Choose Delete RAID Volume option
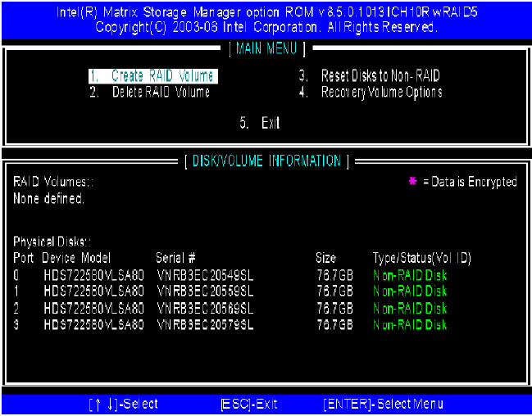The height and width of the screenshot is (416, 532). tap(150, 93)
